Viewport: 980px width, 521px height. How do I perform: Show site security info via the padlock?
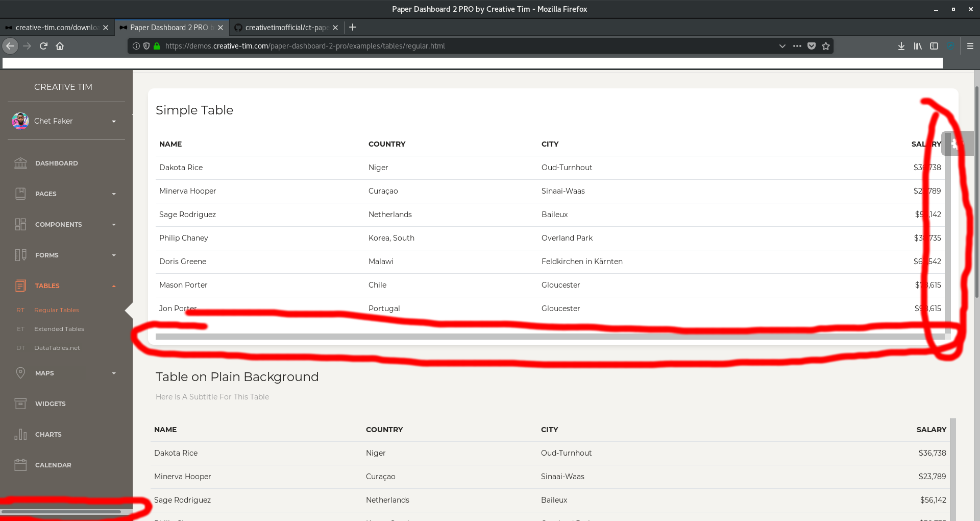157,46
